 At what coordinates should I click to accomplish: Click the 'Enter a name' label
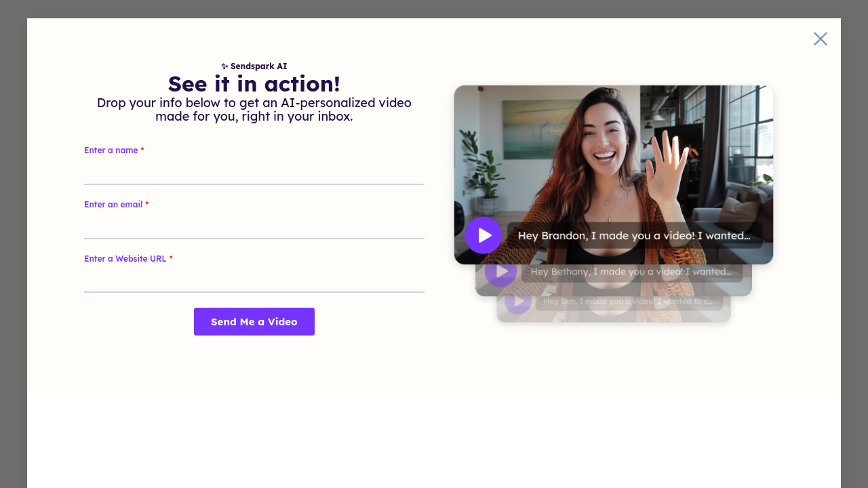click(x=111, y=150)
